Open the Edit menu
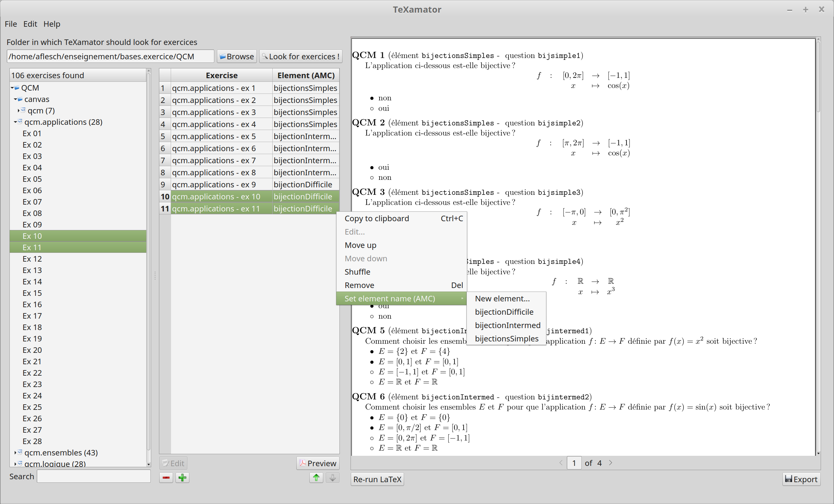The image size is (834, 504). [x=30, y=24]
